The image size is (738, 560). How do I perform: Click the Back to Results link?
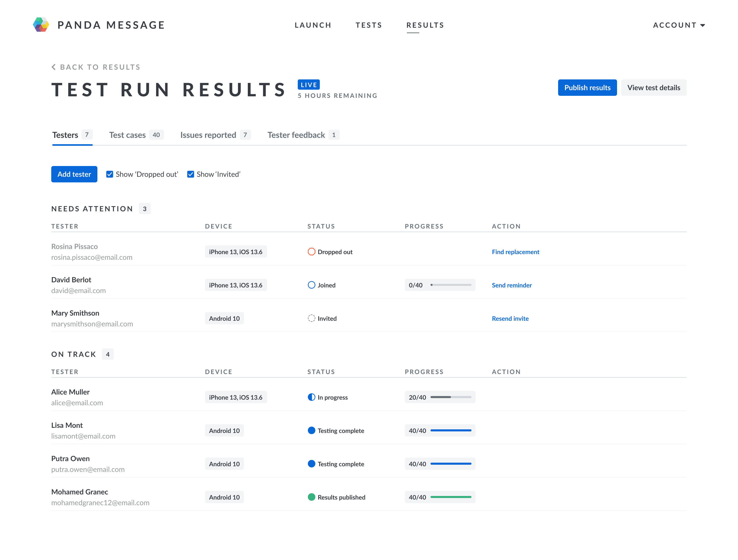tap(96, 67)
